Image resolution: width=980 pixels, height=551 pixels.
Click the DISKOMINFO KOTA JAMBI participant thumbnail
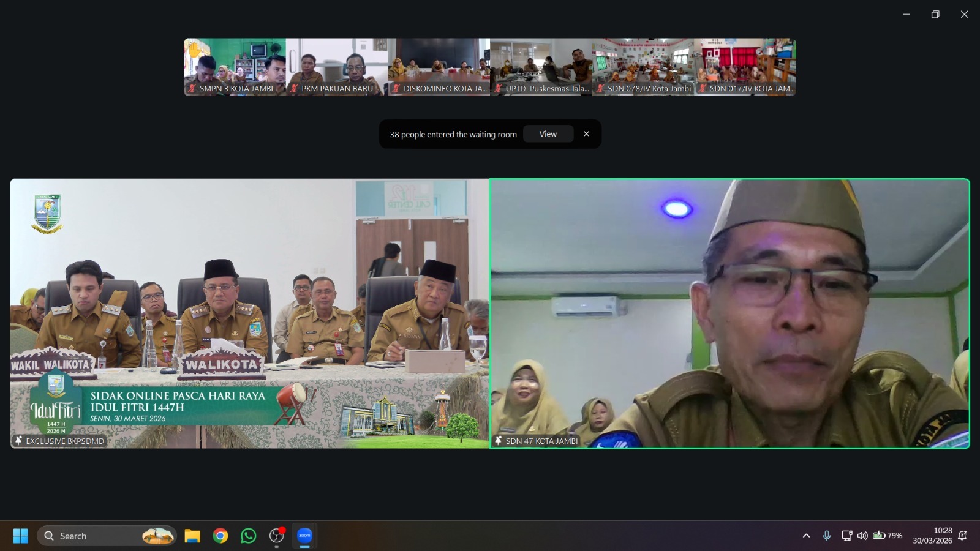click(x=439, y=67)
